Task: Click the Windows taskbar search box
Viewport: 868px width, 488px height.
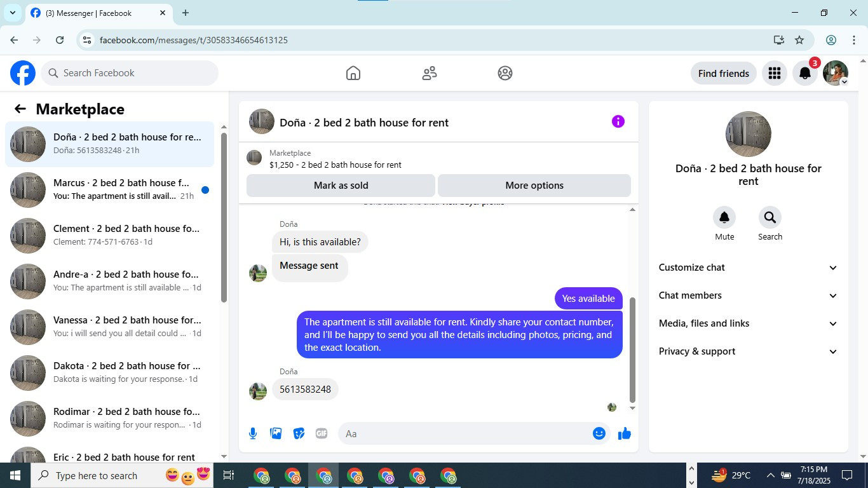Action: tap(94, 475)
